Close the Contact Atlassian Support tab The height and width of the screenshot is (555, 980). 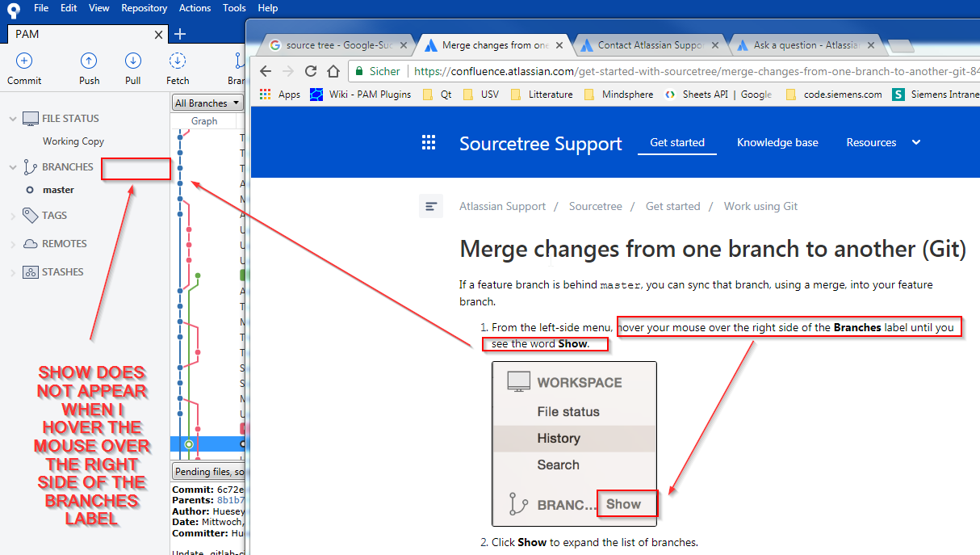pyautogui.click(x=714, y=45)
